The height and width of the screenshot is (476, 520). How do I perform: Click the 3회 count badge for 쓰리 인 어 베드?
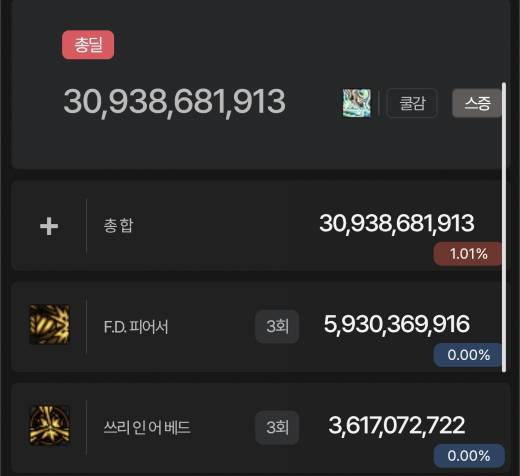point(277,427)
